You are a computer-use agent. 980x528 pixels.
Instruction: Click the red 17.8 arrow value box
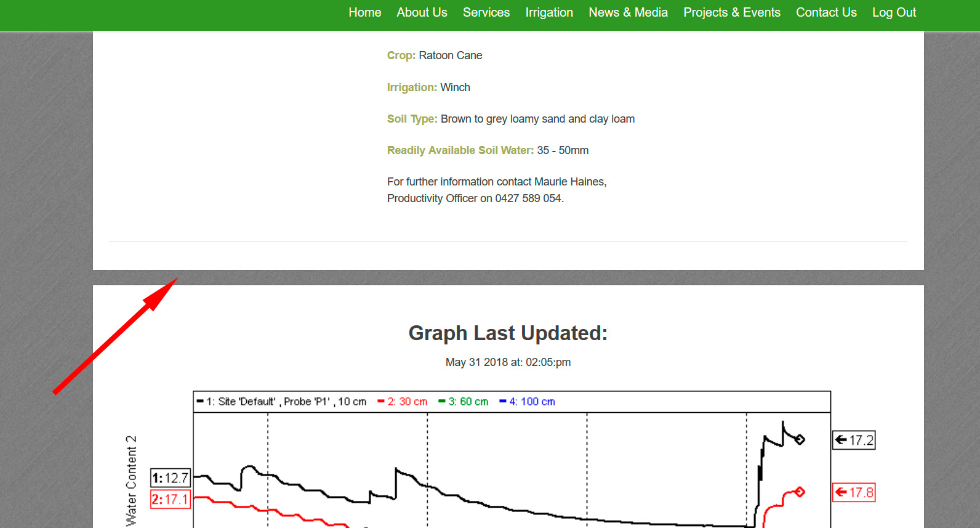click(x=853, y=493)
